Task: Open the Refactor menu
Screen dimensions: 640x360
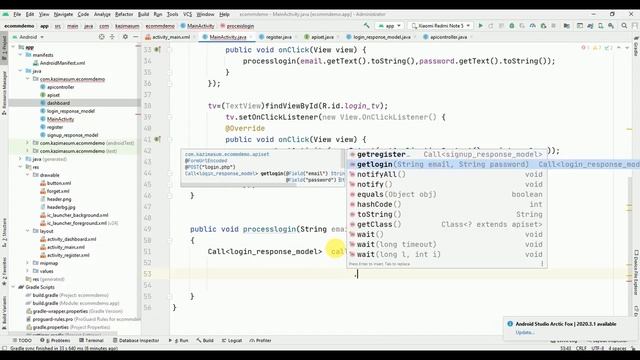Action: pyautogui.click(x=124, y=14)
